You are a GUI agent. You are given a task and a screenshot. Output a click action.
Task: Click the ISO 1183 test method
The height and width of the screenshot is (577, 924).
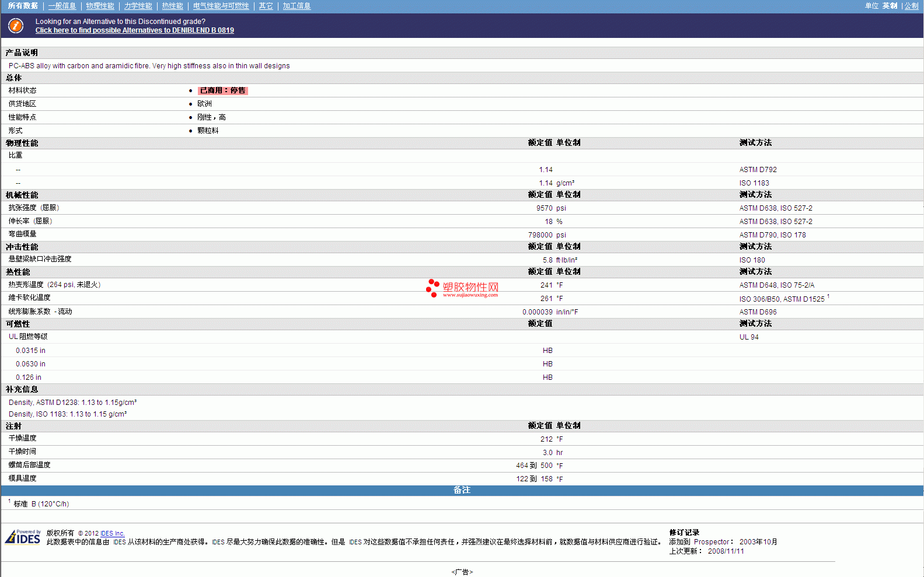[x=754, y=183]
